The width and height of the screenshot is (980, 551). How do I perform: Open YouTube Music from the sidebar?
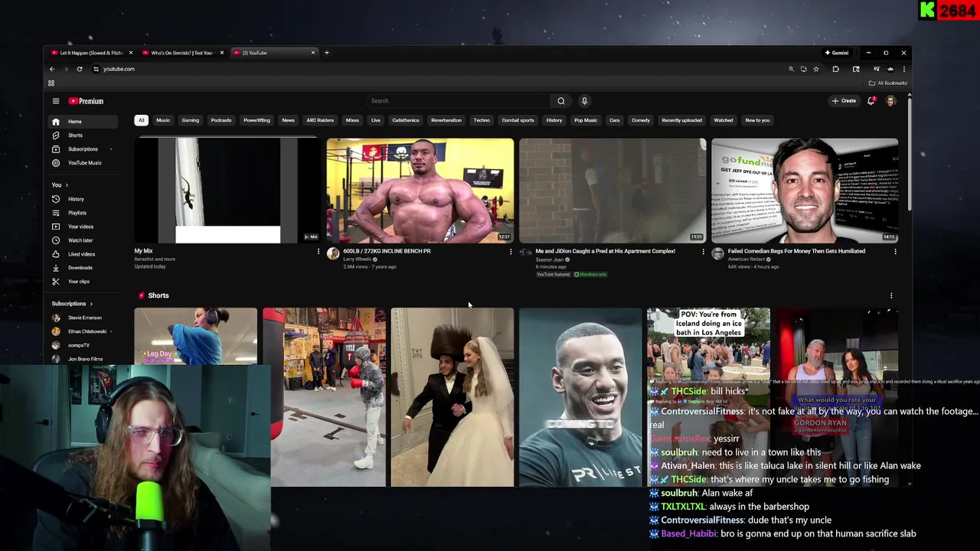coord(84,163)
